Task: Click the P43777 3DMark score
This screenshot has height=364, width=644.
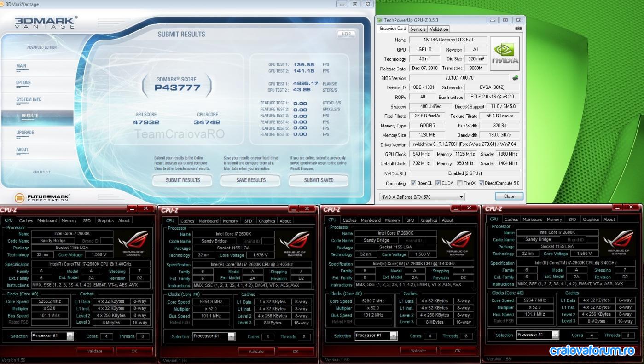Action: coord(178,87)
